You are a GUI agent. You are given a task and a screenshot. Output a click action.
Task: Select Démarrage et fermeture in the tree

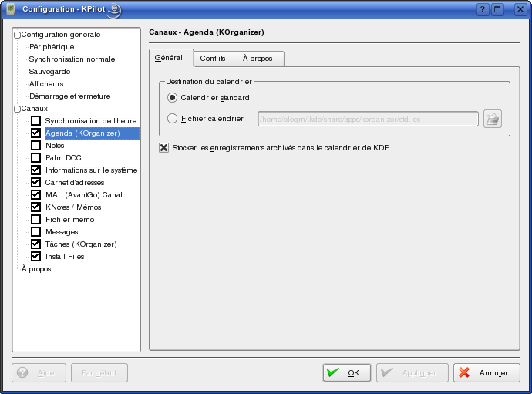point(70,96)
